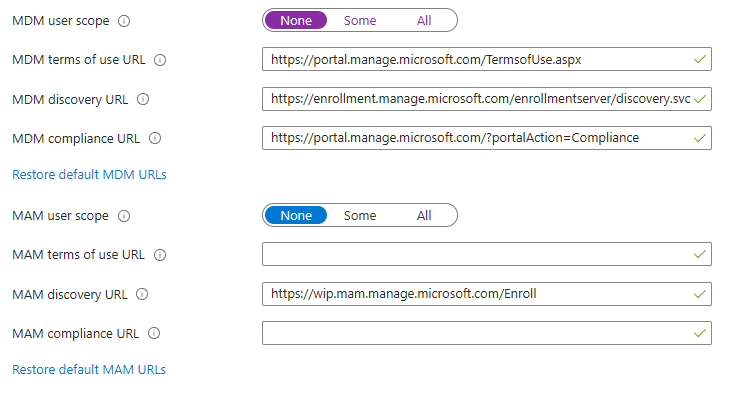Open info icon for MDM compliance URL
This screenshot has width=742, height=396.
[x=155, y=138]
